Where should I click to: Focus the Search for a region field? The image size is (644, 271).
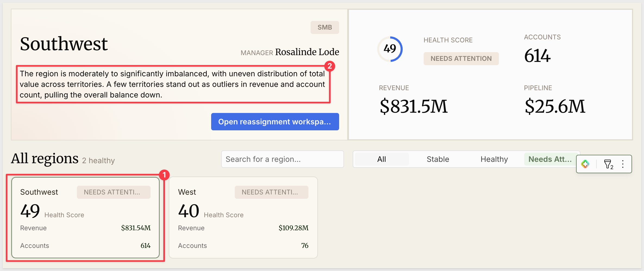283,159
